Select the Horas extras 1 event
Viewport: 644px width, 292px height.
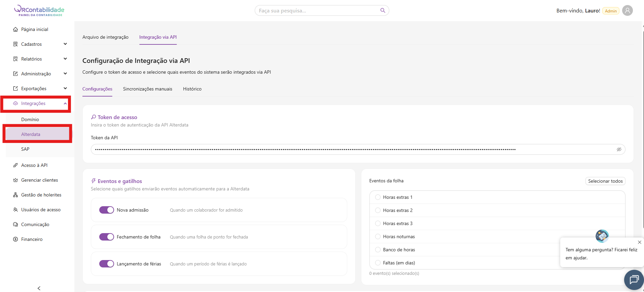pos(378,197)
